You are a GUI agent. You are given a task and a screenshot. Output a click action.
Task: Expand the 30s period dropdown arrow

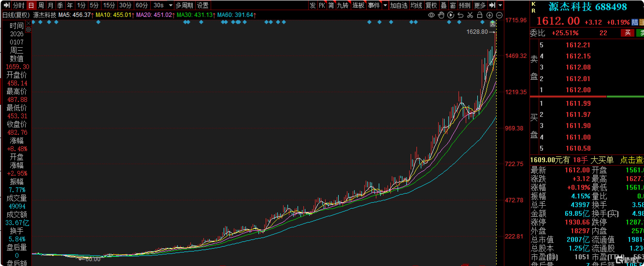click(x=171, y=5)
